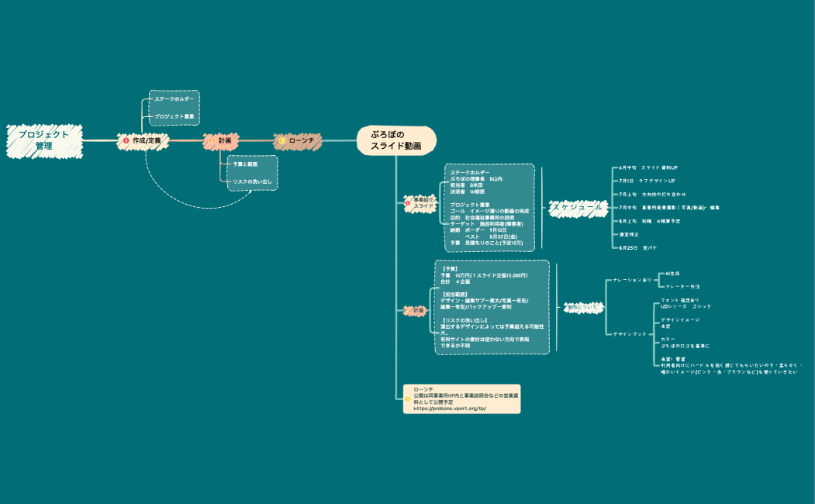The height and width of the screenshot is (504, 815).
Task: Select the デザインブック branch
Action: coord(630,333)
